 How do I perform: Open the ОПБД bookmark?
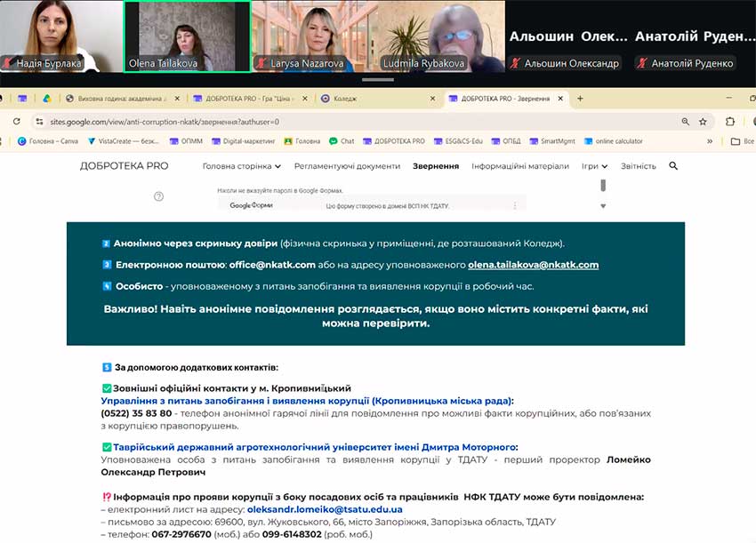[506, 141]
